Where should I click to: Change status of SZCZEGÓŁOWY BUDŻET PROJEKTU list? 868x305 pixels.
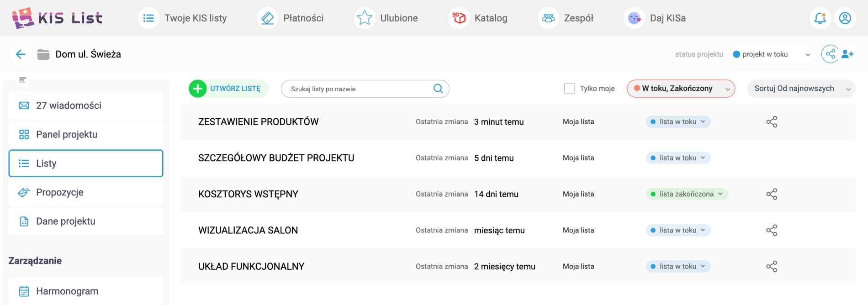[x=678, y=158]
